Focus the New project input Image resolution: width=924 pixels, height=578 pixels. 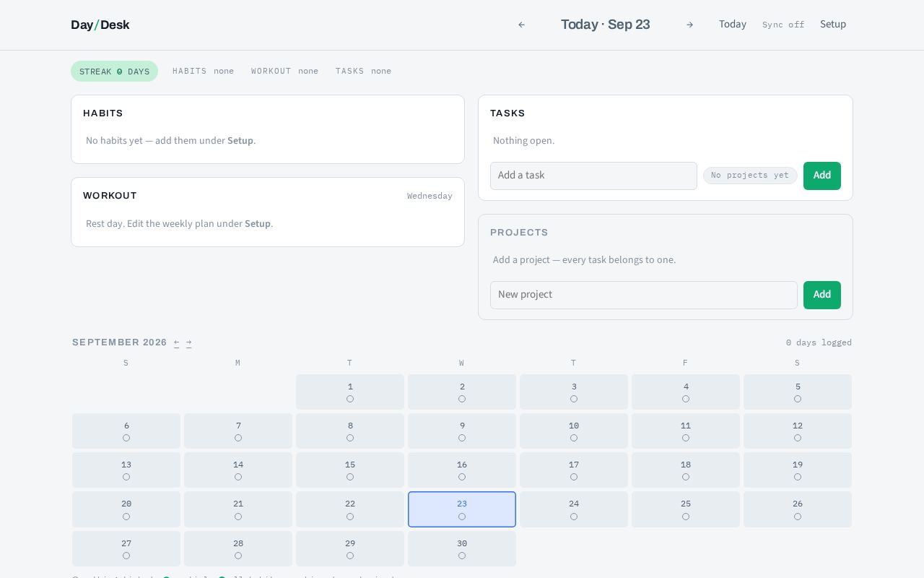tap(644, 295)
